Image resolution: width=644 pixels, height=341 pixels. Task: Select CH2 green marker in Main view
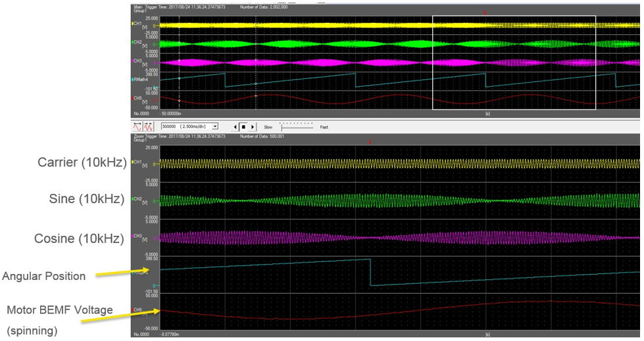[x=133, y=42]
